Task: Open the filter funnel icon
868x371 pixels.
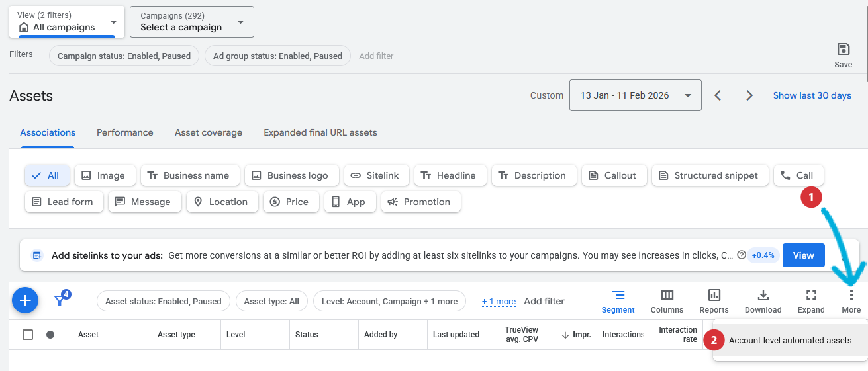Action: (61, 300)
